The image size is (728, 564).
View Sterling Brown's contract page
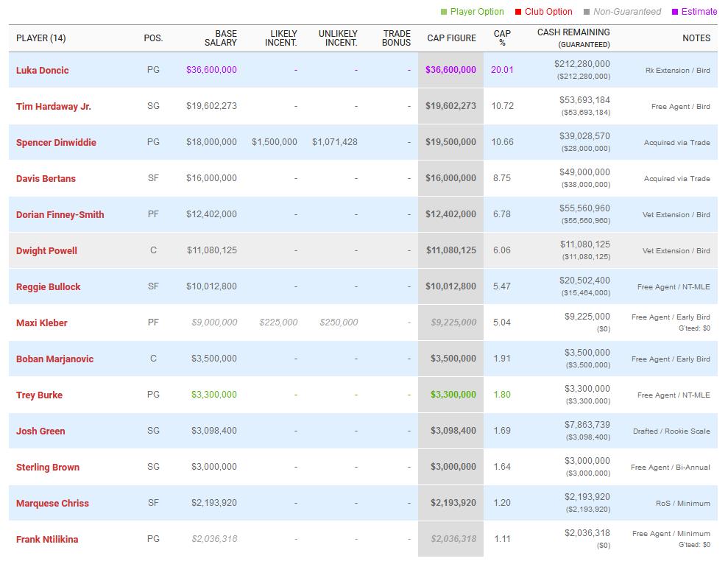point(48,468)
